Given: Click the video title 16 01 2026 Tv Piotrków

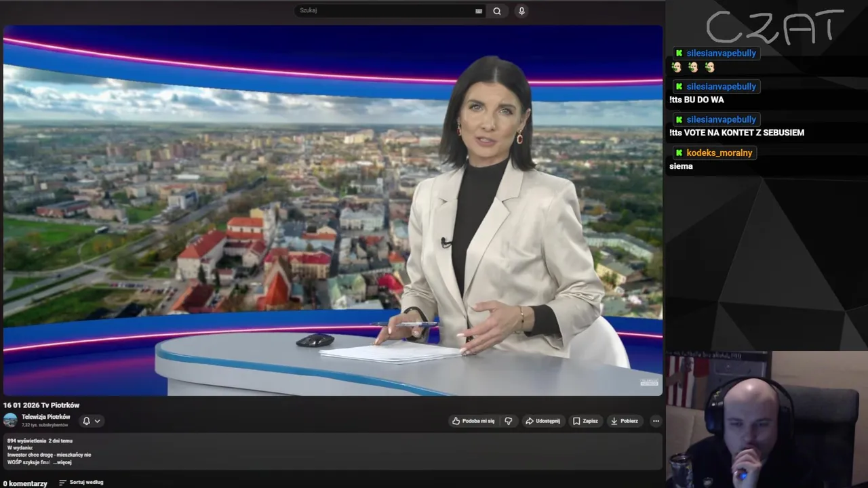Looking at the screenshot, I should click(x=41, y=405).
